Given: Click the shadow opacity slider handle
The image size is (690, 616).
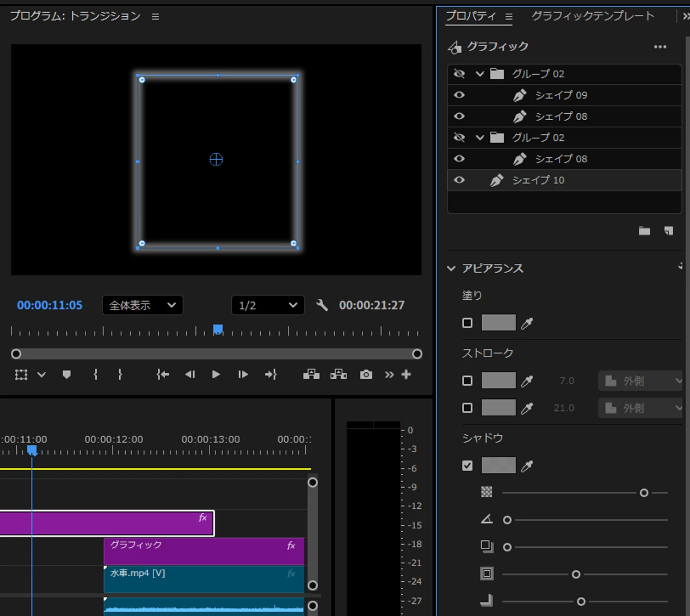Looking at the screenshot, I should (644, 493).
